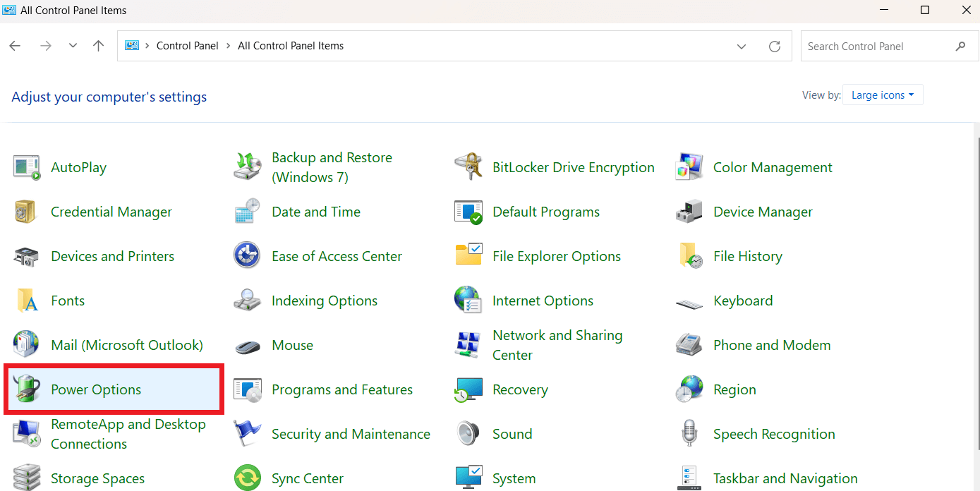Open the Mail (Microsoft Outlook) icon
Screen dimensions: 980x491
click(x=27, y=345)
